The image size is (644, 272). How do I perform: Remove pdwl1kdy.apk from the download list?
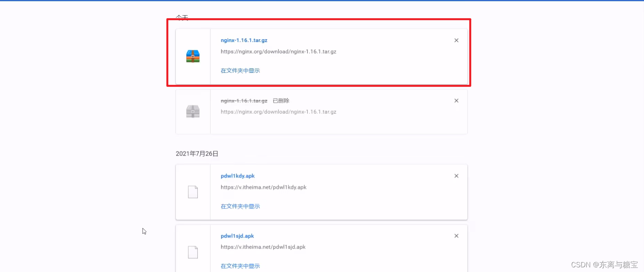point(456,176)
